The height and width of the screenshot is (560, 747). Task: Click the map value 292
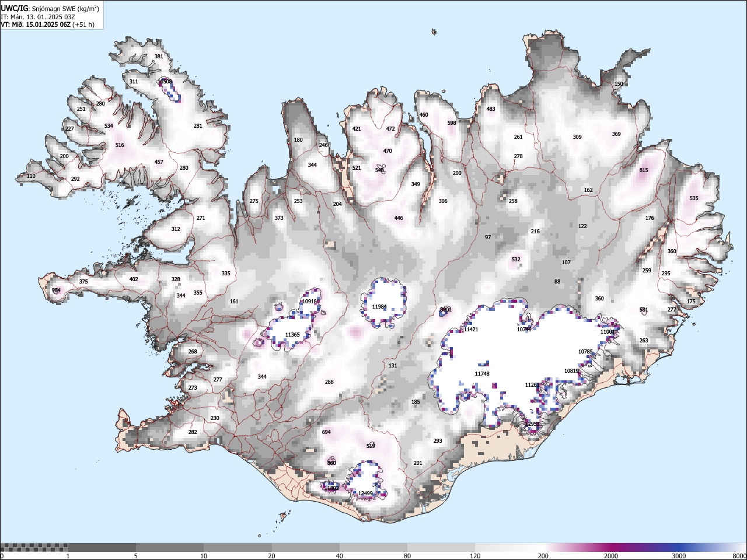tap(75, 179)
